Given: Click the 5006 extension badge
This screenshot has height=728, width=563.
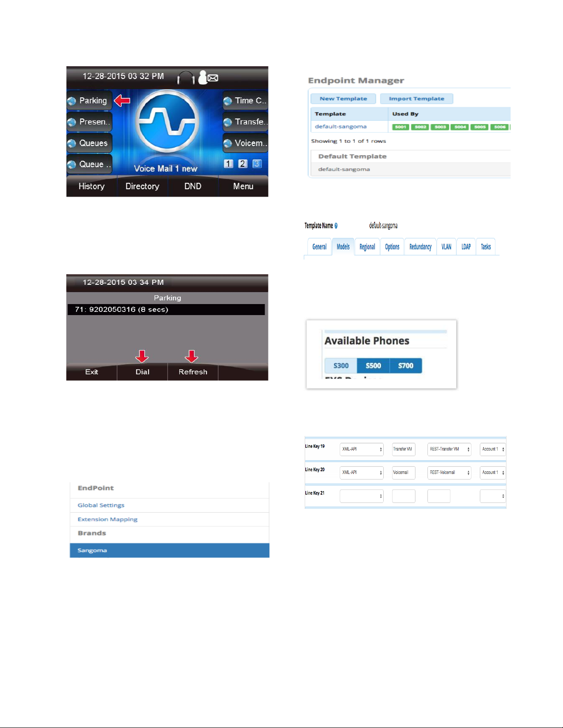Looking at the screenshot, I should (500, 127).
